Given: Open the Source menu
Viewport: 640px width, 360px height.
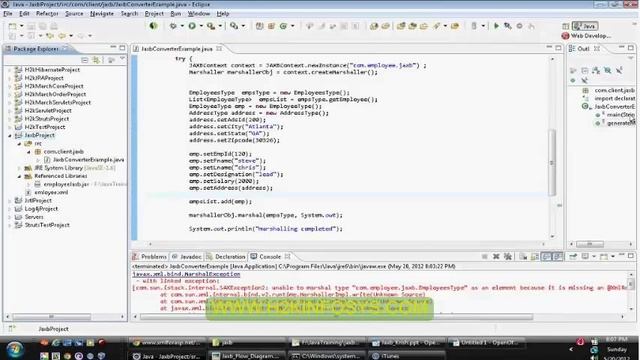Looking at the screenshot, I should click(x=74, y=13).
